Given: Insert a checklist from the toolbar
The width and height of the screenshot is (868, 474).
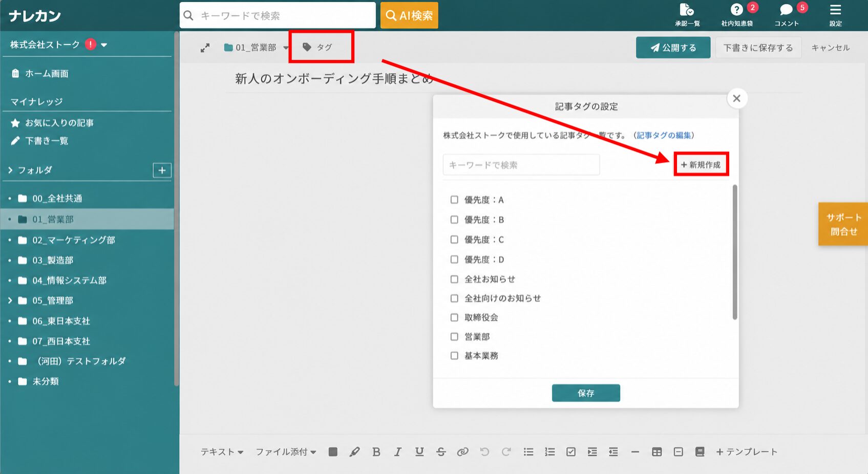Looking at the screenshot, I should [x=571, y=451].
